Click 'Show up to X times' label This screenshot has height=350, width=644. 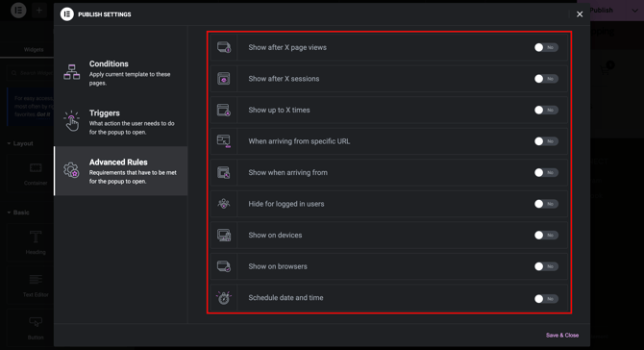click(279, 110)
